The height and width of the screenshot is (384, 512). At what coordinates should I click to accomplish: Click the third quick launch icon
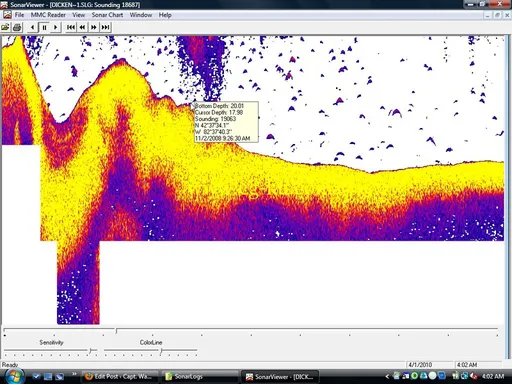pos(60,377)
